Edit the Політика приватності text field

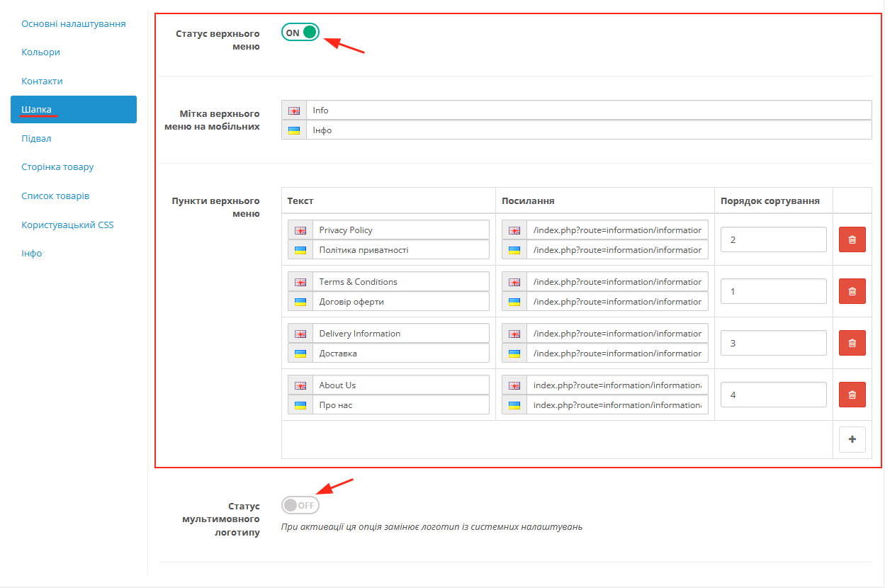coord(401,250)
